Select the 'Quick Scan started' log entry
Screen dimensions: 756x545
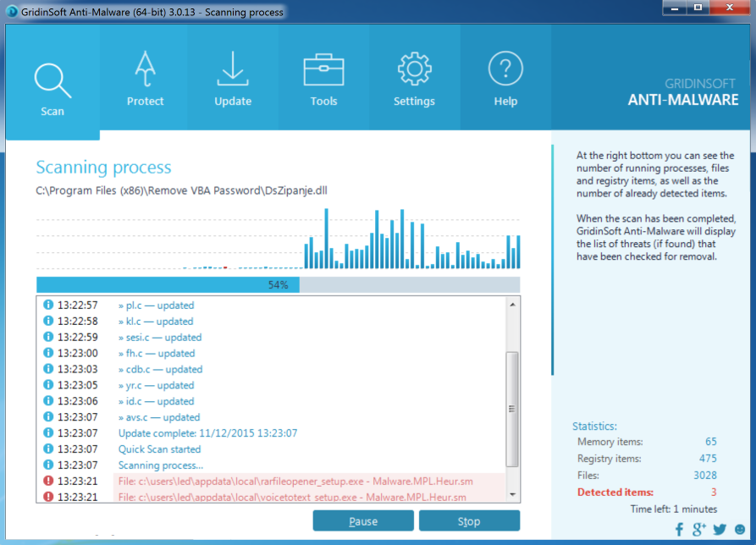coord(272,449)
